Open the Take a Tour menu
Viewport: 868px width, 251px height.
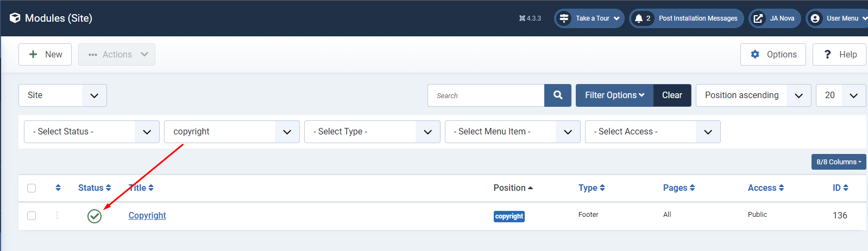589,18
